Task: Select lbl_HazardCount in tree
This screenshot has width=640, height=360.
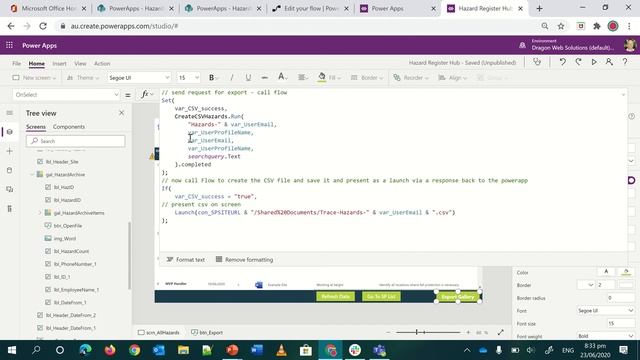Action: click(x=71, y=251)
